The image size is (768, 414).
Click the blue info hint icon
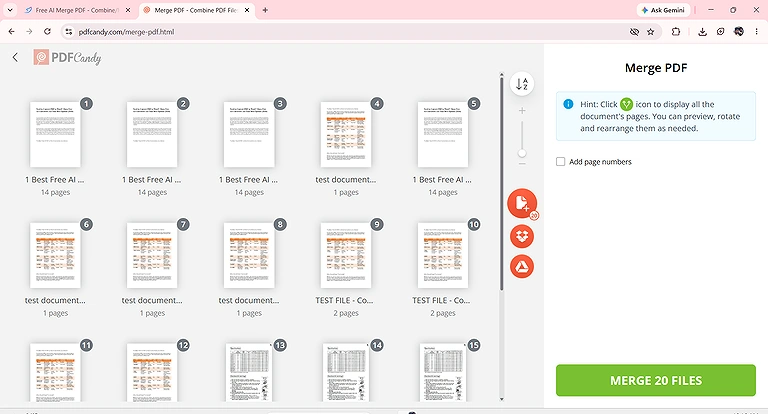click(x=568, y=104)
